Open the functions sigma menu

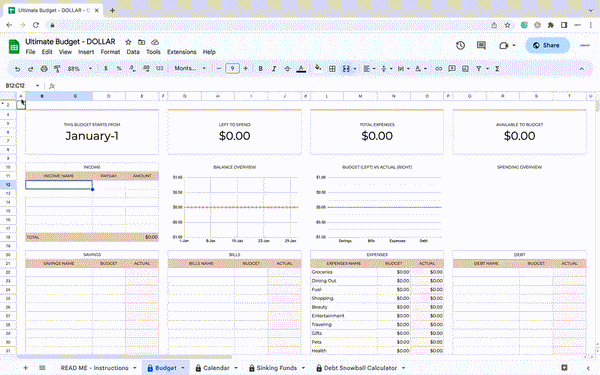[x=497, y=69]
